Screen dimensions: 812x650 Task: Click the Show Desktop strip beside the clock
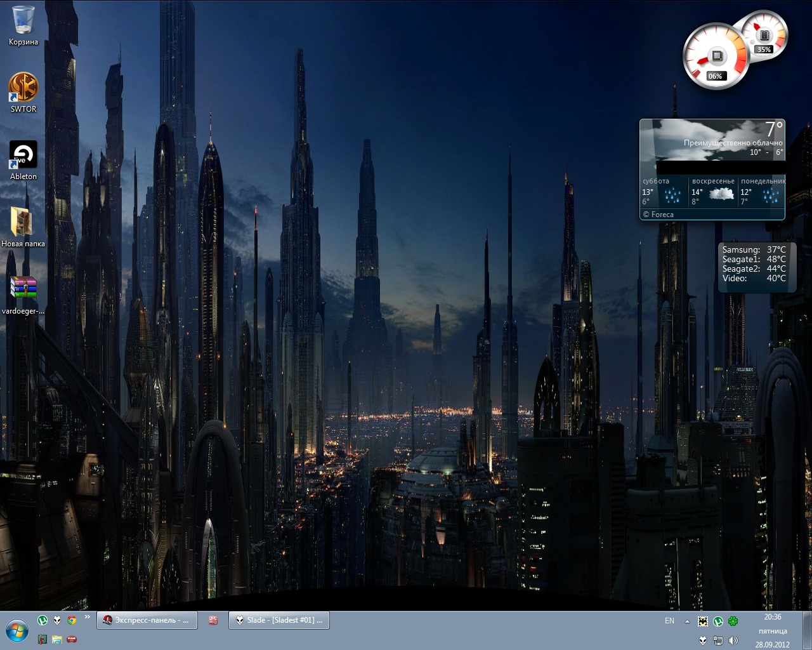tap(807, 630)
